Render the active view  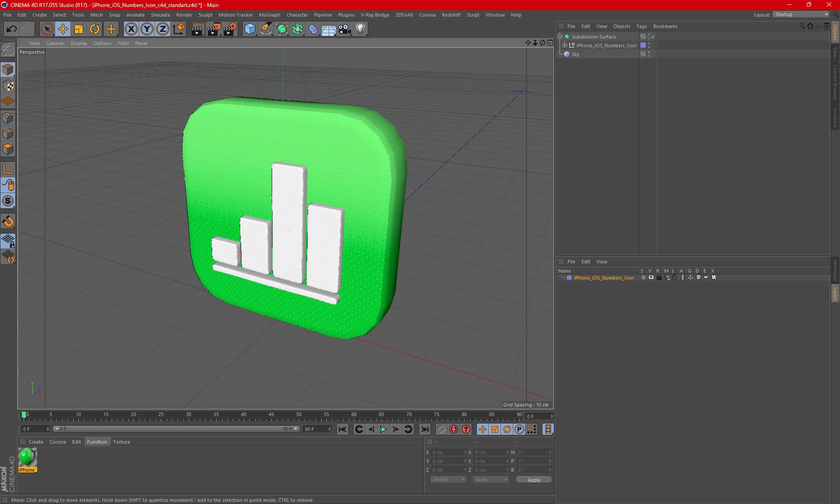198,29
